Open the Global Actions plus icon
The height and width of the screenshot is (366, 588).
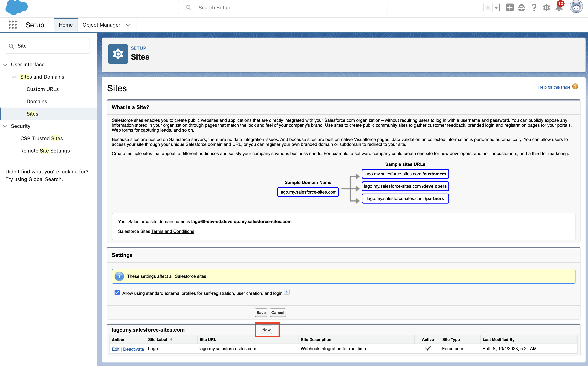510,7
